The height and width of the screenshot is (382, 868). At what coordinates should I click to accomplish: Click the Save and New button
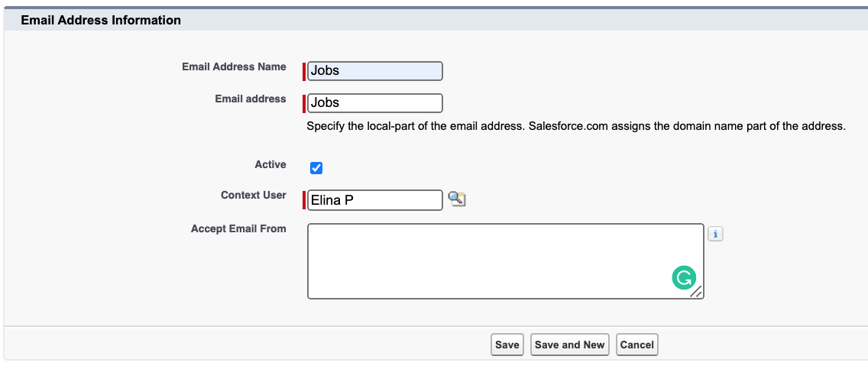[x=569, y=345]
